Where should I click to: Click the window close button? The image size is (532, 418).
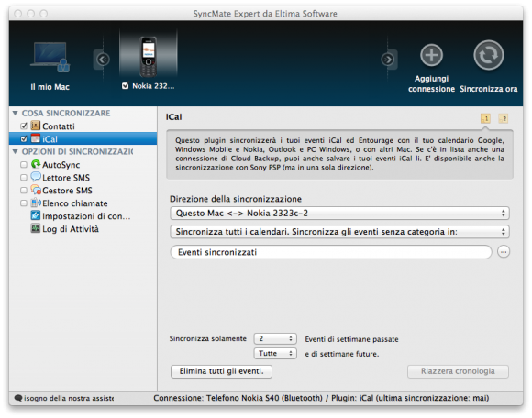point(18,14)
